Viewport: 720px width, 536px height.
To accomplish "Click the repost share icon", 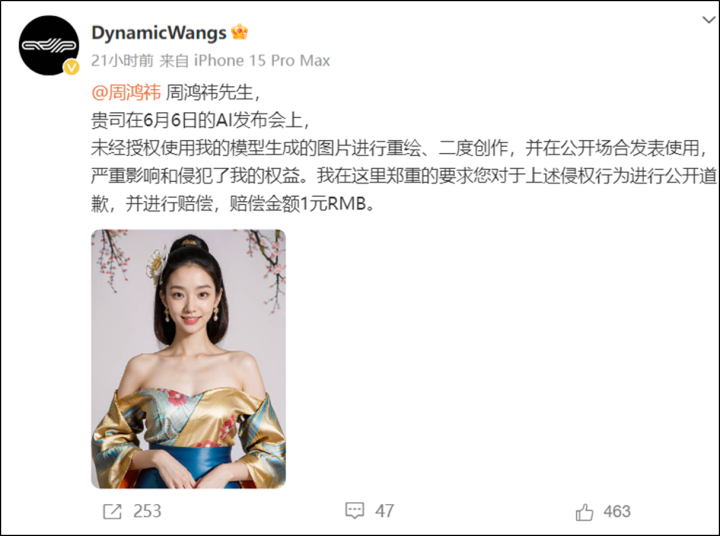I will click(x=112, y=511).
